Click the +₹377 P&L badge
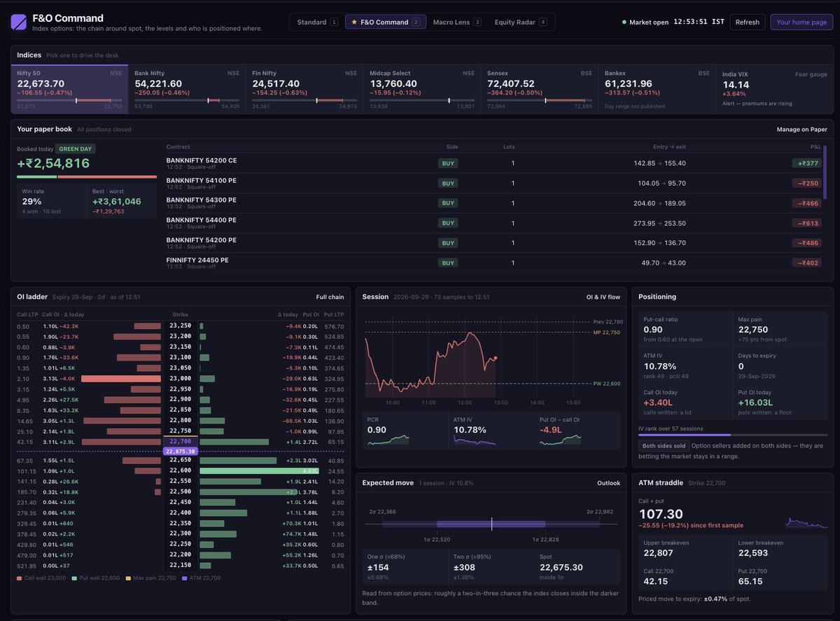The image size is (840, 621). [x=807, y=163]
